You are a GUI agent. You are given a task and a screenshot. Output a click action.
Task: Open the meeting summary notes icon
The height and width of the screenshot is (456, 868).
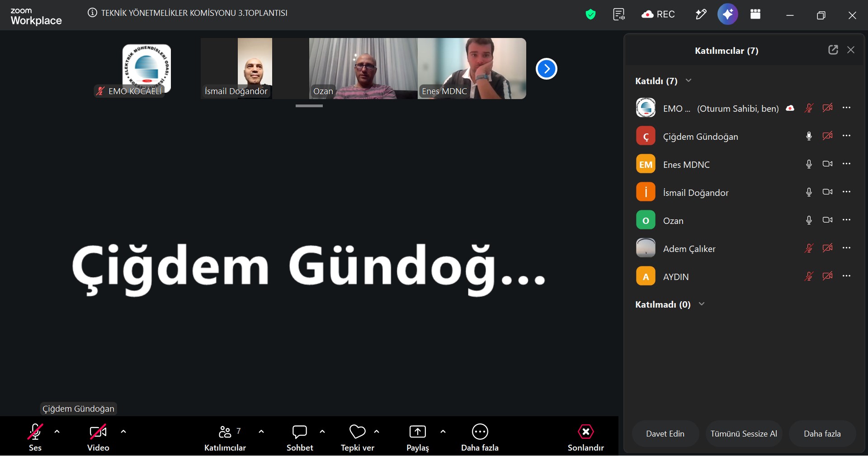[x=619, y=14]
